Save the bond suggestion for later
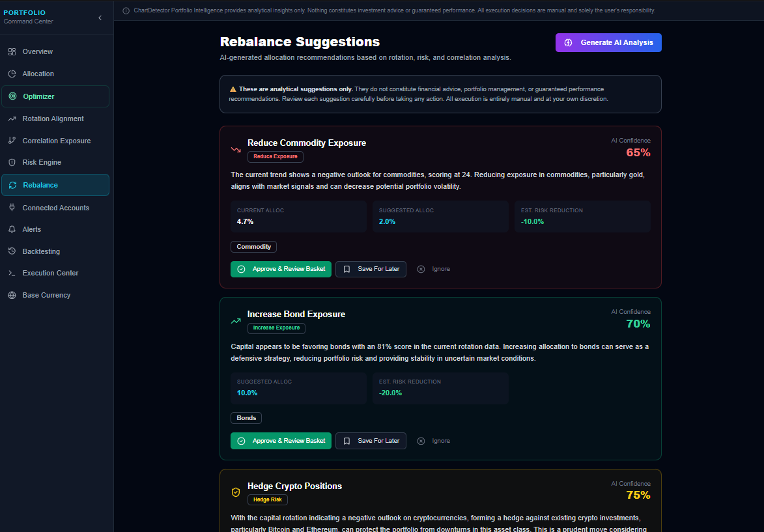764x532 pixels. 371,441
